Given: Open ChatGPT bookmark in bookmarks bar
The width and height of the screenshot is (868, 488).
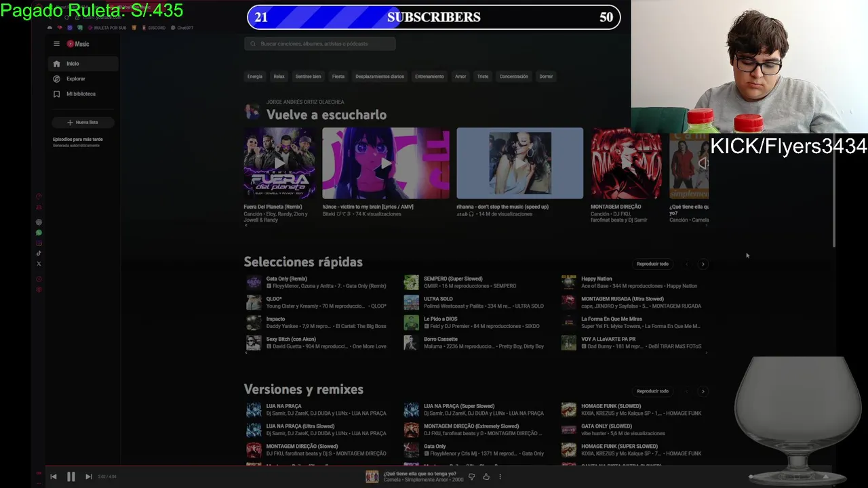Looking at the screenshot, I should tap(182, 28).
